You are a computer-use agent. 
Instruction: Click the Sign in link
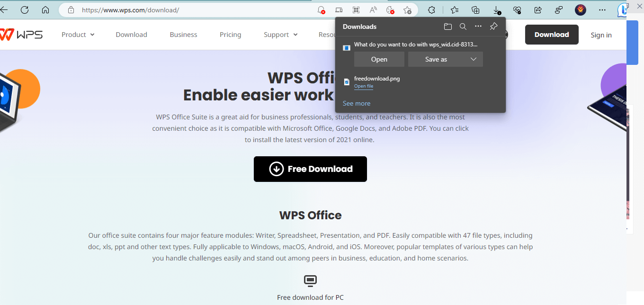[x=601, y=35]
